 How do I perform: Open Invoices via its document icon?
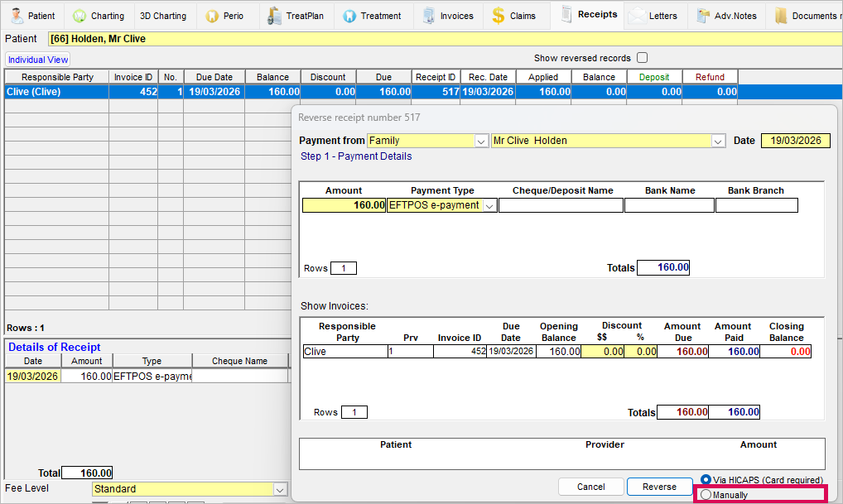428,16
